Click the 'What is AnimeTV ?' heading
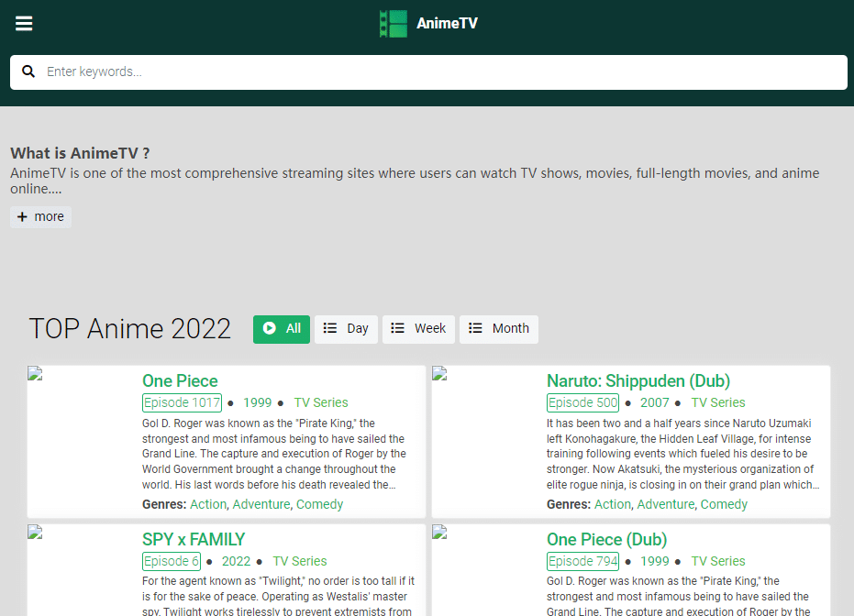Image resolution: width=854 pixels, height=616 pixels. point(80,153)
